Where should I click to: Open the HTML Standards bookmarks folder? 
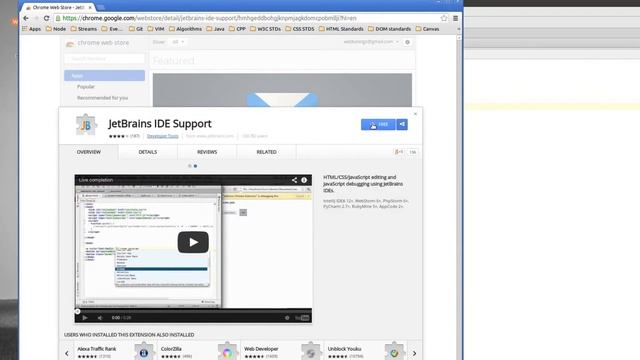[x=341, y=29]
